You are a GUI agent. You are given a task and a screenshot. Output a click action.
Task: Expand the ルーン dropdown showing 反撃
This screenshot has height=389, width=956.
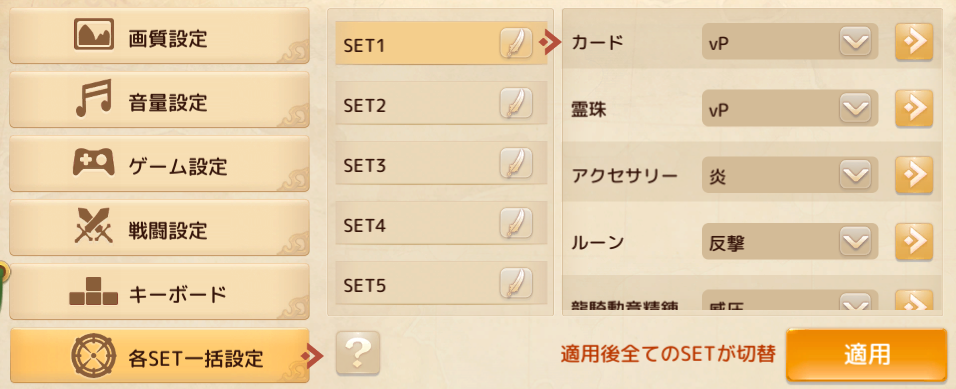pos(790,241)
